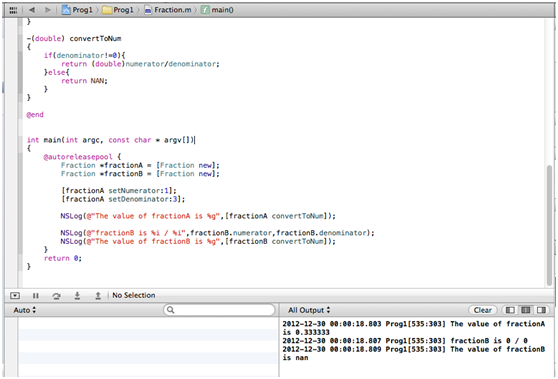Click the search magnifier icon in variables filter

pos(171,310)
